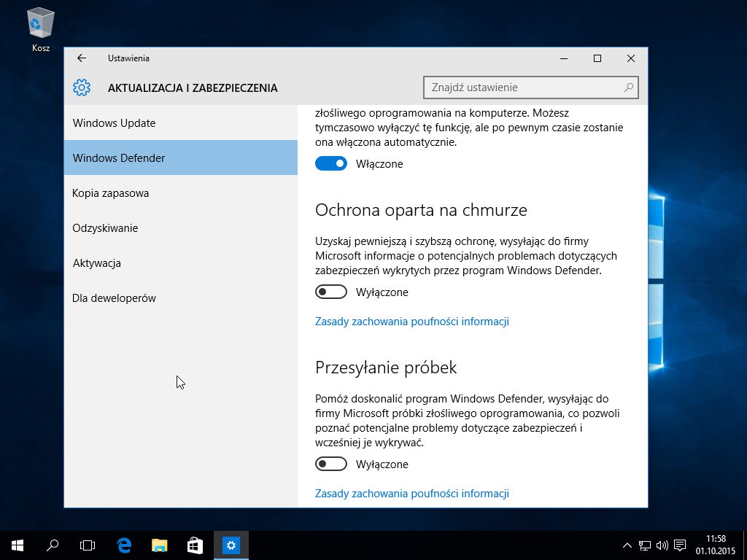Minimize the Ustawienia window

pos(564,58)
